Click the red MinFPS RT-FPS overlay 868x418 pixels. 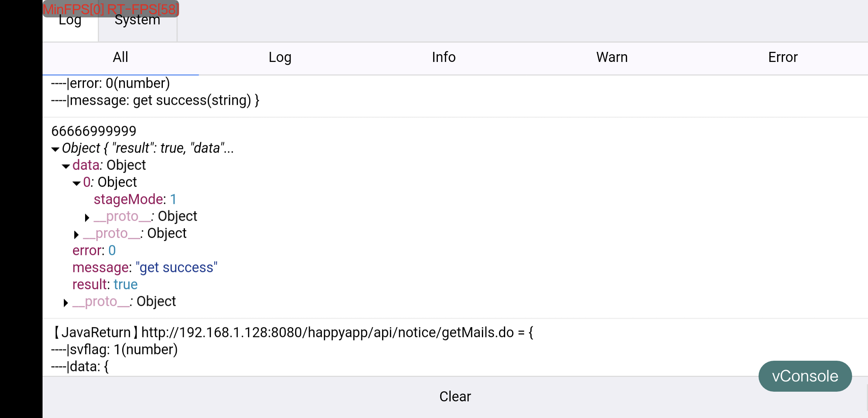coord(111,9)
